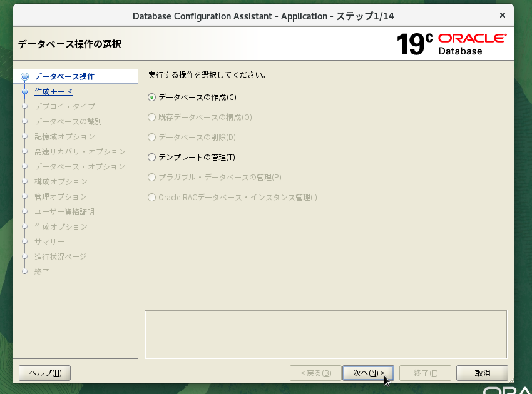Click the データベース操作の選択 heading
The width and height of the screenshot is (532, 394).
69,44
